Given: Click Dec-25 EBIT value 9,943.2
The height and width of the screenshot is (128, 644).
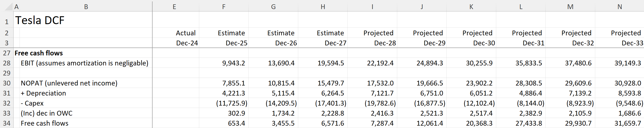Looking at the screenshot, I should coord(233,63).
